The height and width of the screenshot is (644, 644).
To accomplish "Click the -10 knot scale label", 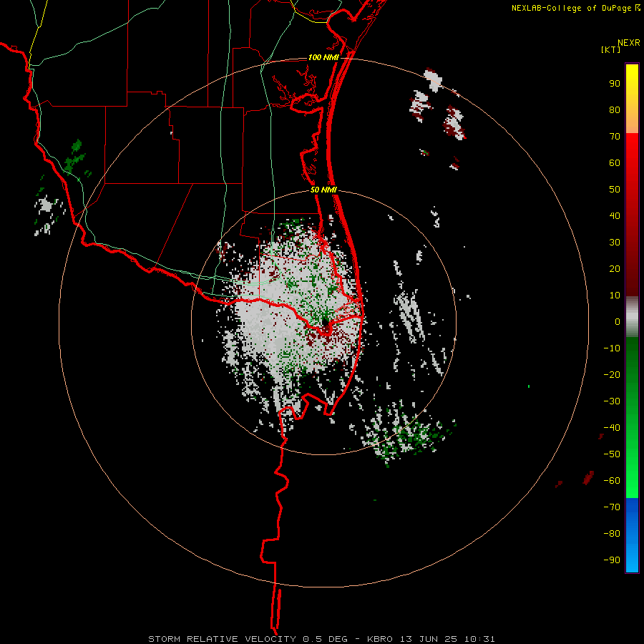I will coord(612,348).
